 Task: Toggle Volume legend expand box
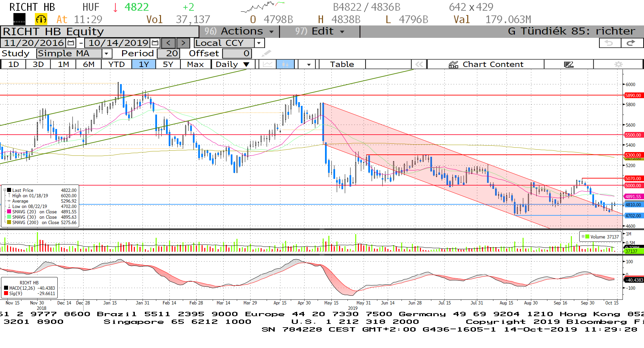583,236
